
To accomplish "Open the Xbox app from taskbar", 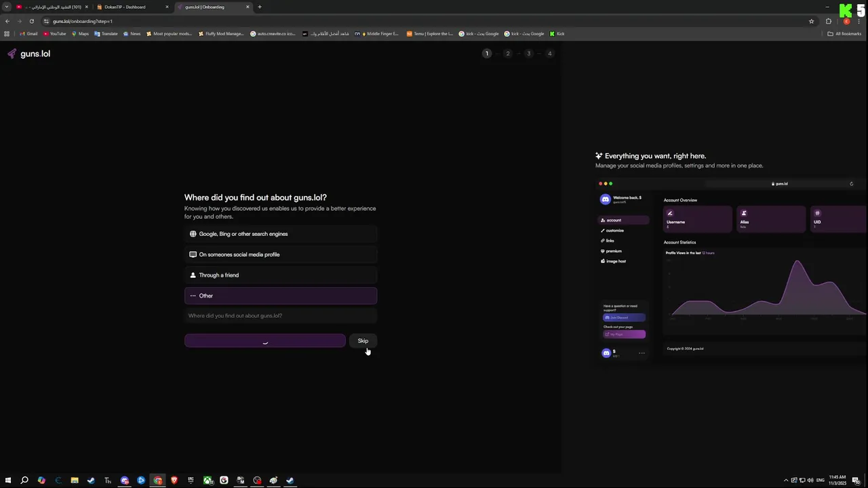I will 208,481.
